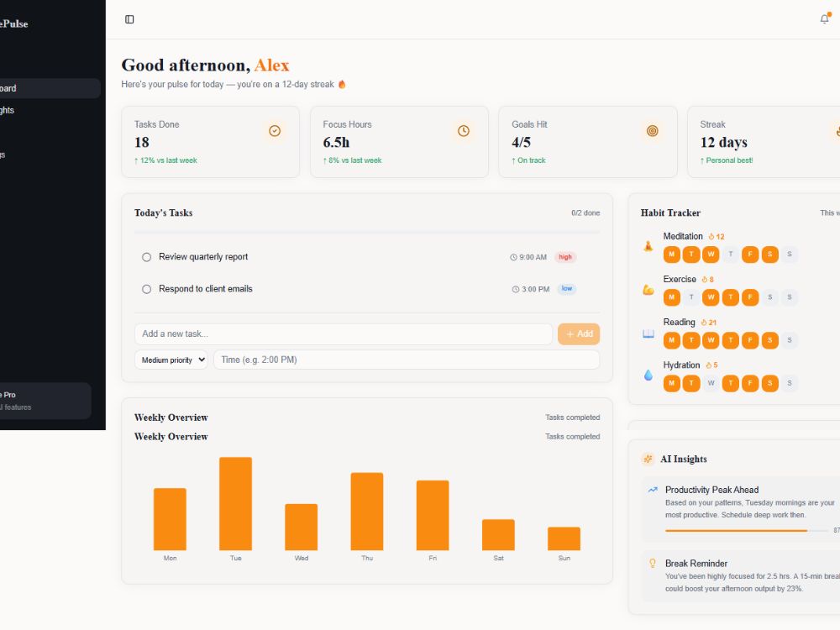The height and width of the screenshot is (630, 840).
Task: Click the Streak value 12 days
Action: pos(724,143)
